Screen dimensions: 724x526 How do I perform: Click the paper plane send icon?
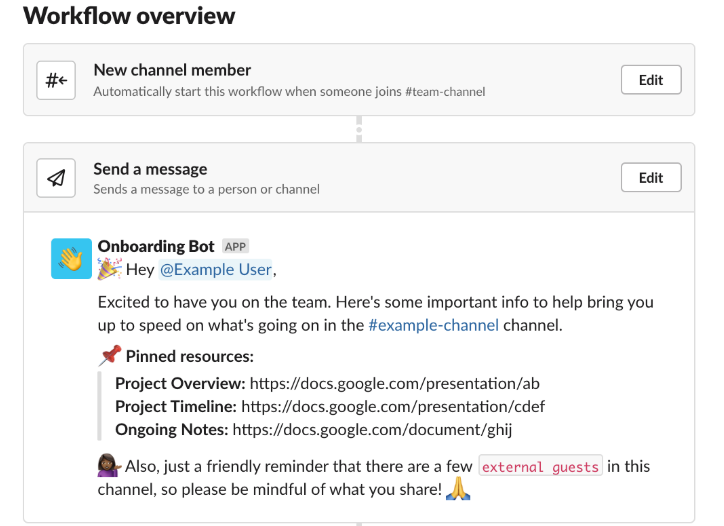click(57, 178)
